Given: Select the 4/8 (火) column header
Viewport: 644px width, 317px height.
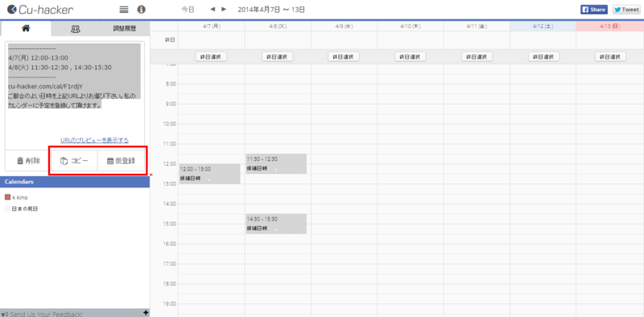Looking at the screenshot, I should coord(278,27).
